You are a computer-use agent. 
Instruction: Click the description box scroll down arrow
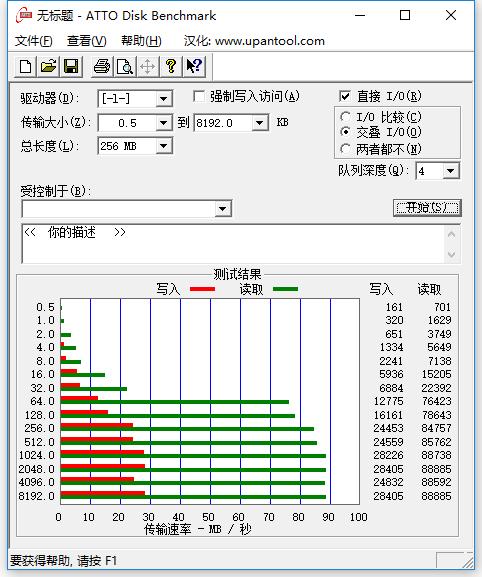click(452, 254)
